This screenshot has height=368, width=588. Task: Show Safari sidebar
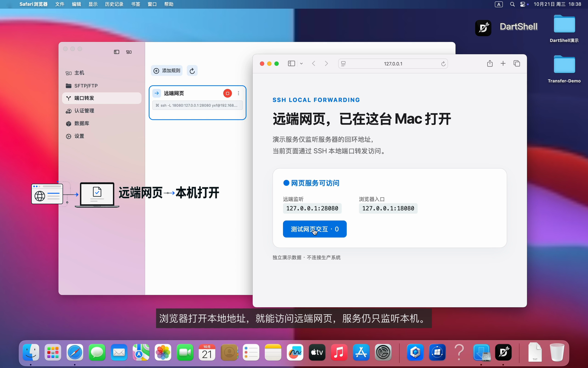point(291,63)
